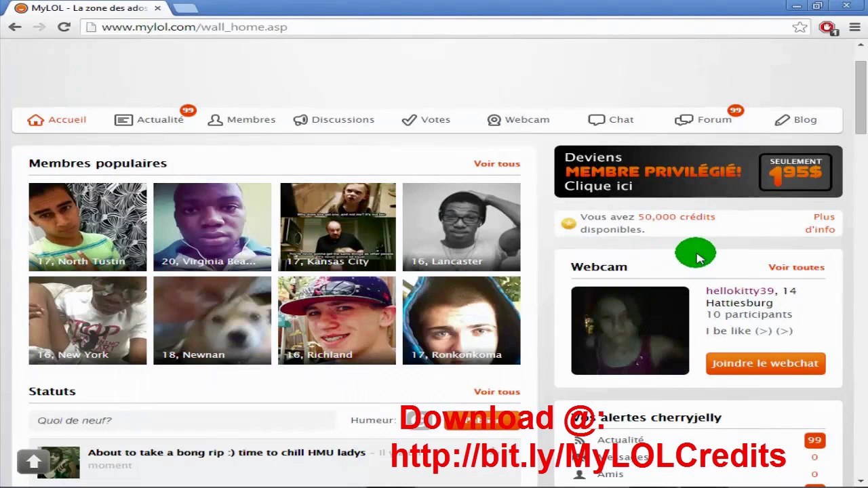
Task: Open the Forum menu item
Action: click(x=715, y=120)
